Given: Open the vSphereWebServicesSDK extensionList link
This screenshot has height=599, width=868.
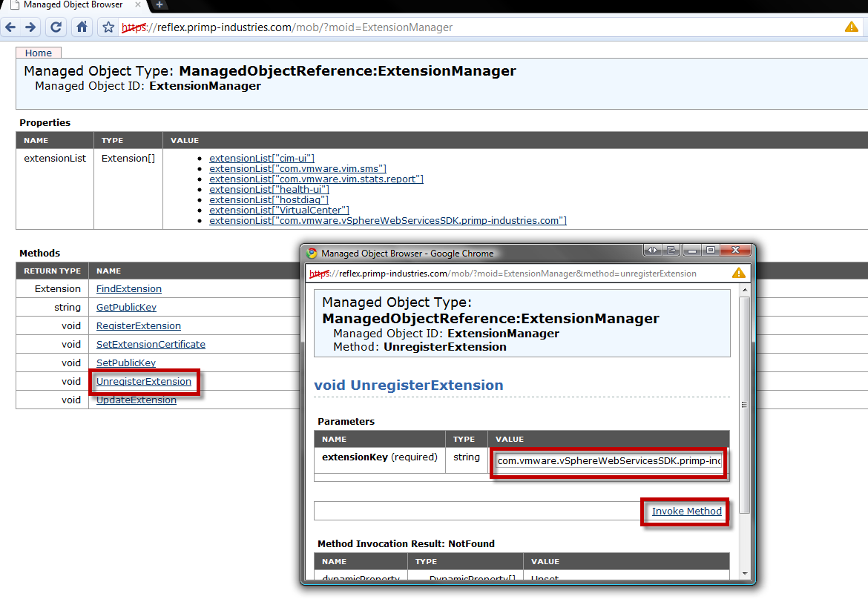Looking at the screenshot, I should coord(387,221).
